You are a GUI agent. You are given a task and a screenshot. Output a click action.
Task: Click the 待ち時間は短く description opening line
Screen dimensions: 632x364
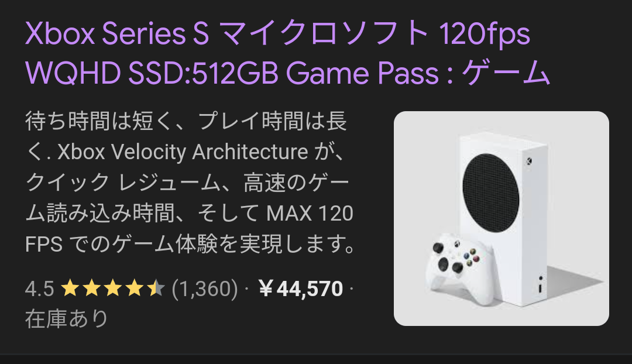tap(186, 121)
